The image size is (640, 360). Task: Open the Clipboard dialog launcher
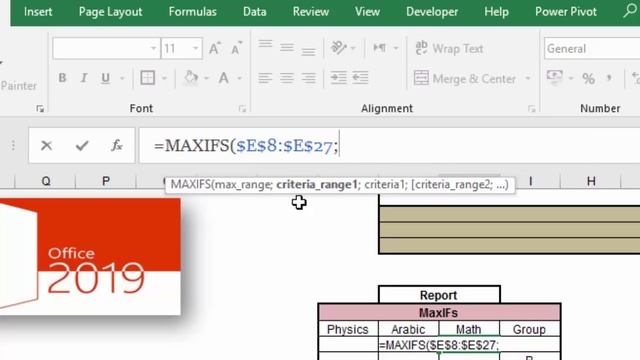tap(40, 109)
